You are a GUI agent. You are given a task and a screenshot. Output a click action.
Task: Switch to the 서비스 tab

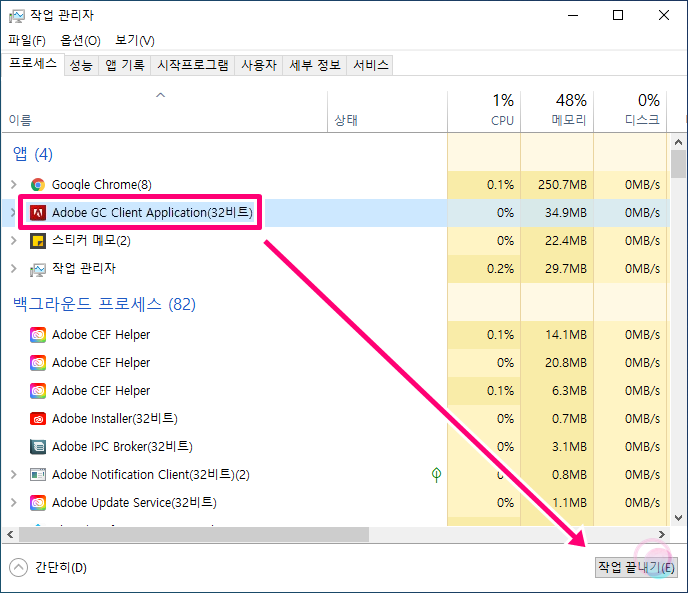pyautogui.click(x=370, y=65)
